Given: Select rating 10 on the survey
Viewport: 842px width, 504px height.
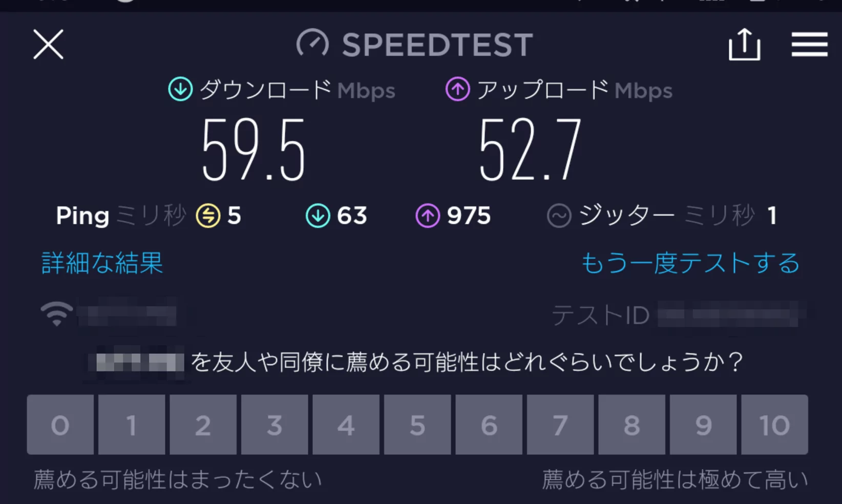Looking at the screenshot, I should [x=774, y=425].
